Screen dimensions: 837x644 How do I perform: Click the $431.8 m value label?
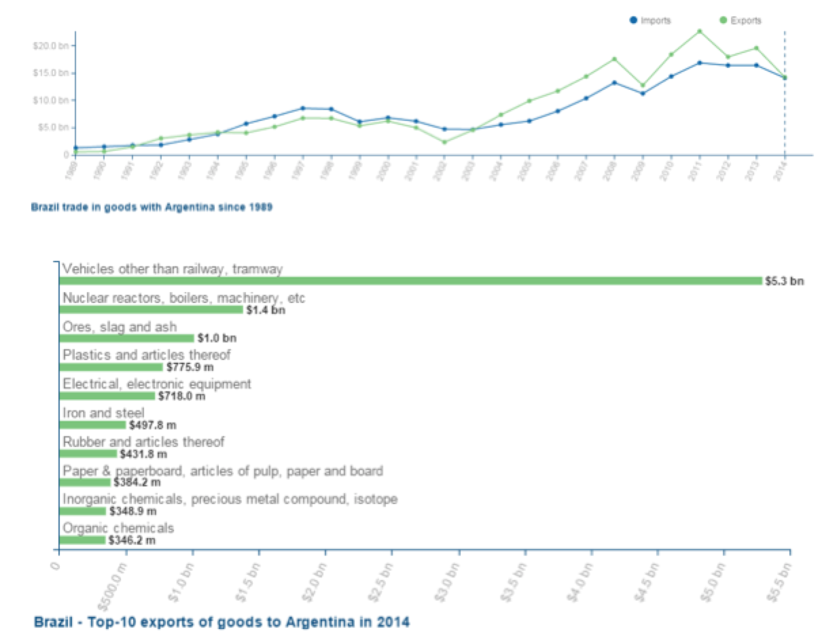click(143, 454)
